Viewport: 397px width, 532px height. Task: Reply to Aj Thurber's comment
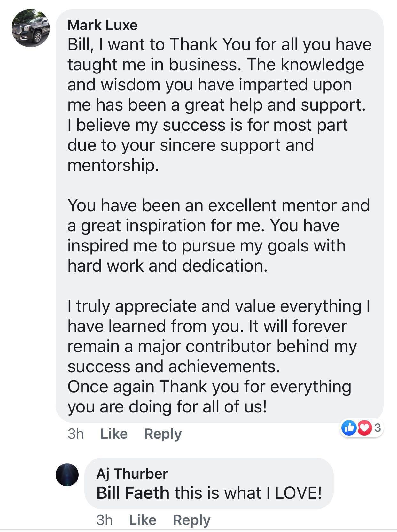[191, 520]
